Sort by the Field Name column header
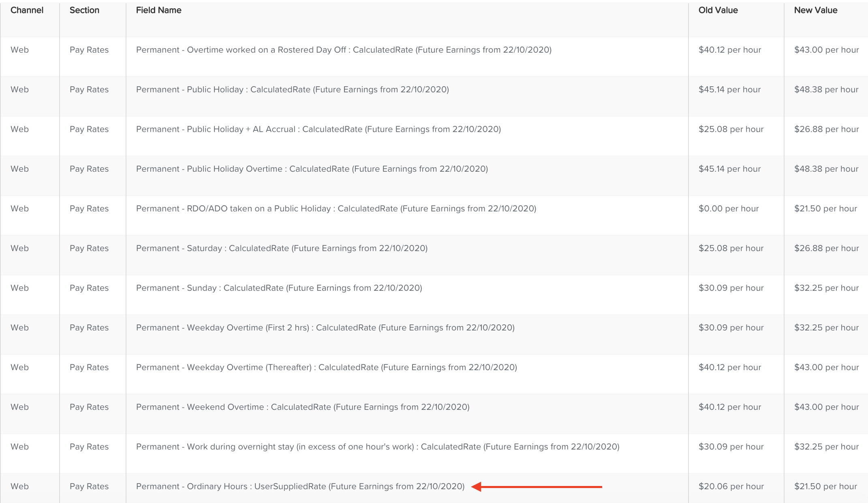Screen dimensions: 868x503 158,10
